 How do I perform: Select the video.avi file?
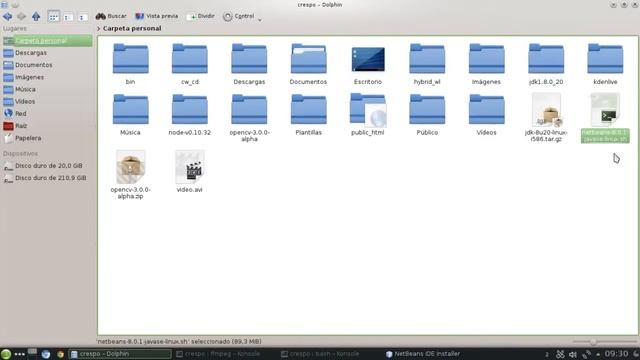[x=190, y=167]
